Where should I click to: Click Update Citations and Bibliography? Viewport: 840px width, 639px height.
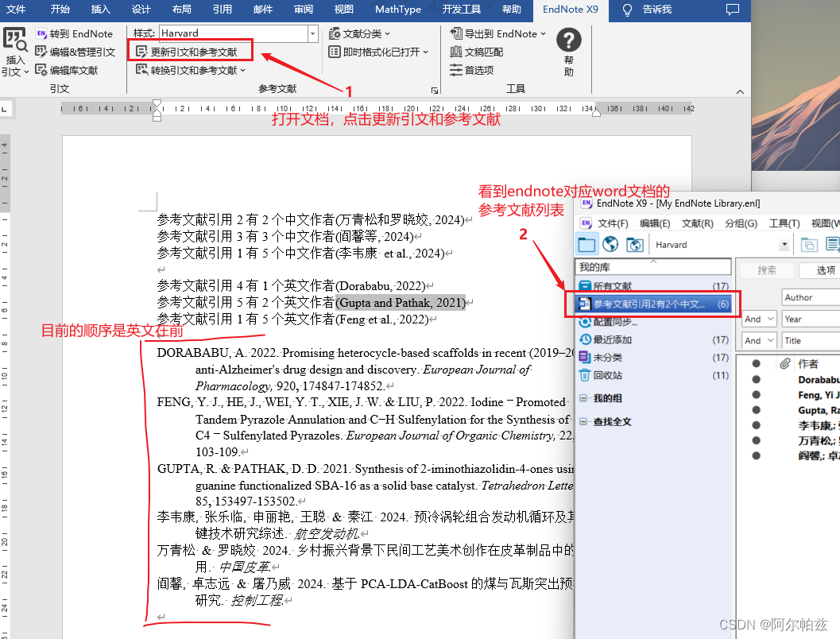pyautogui.click(x=186, y=52)
